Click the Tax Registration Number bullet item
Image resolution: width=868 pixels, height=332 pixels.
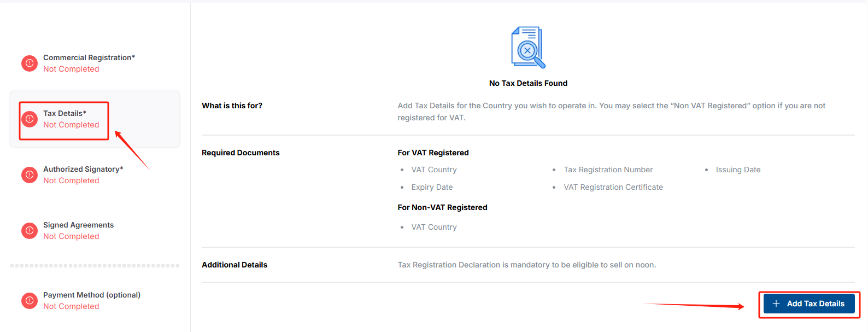[608, 170]
